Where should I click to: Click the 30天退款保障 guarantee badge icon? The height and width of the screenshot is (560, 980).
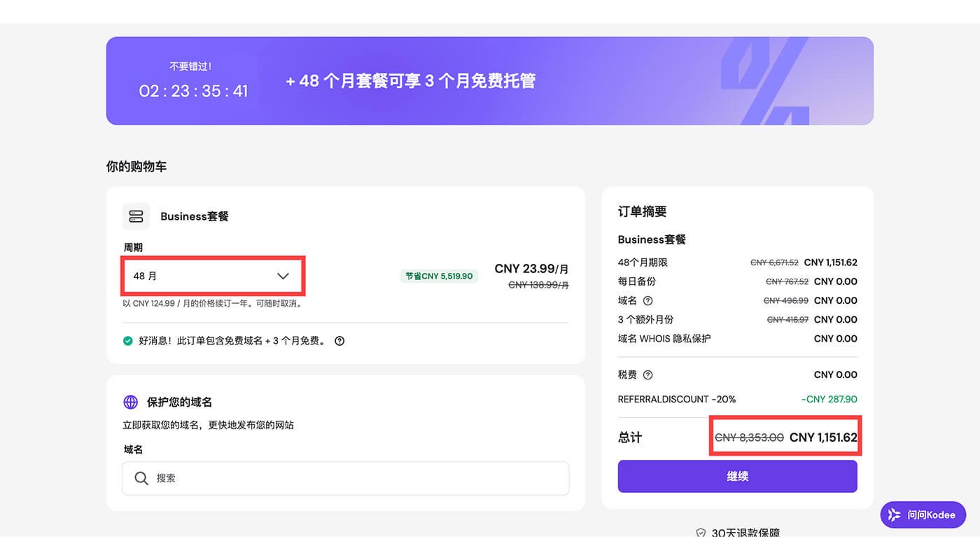700,533
